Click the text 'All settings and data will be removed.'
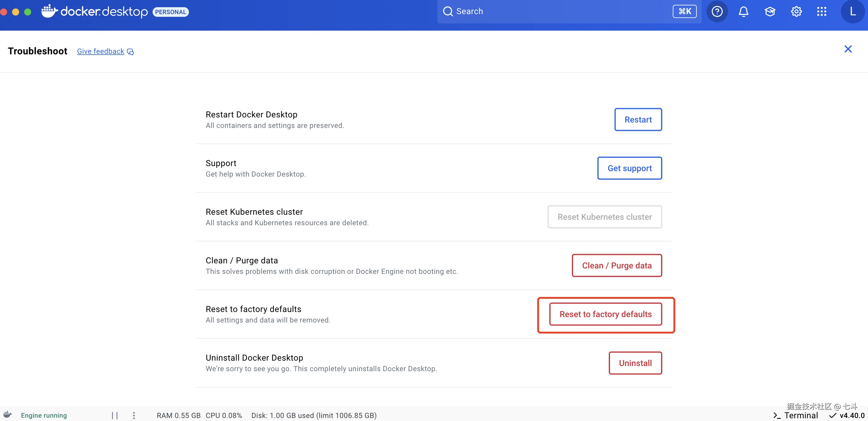 (x=268, y=320)
